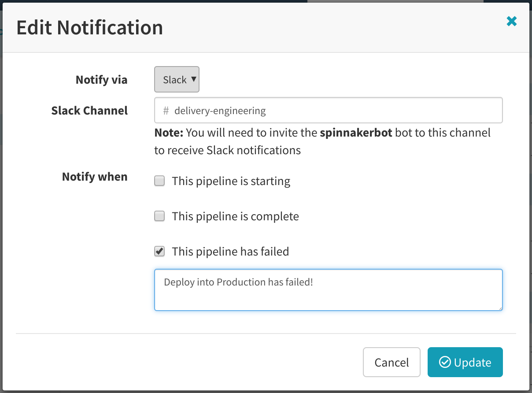
Task: Click the # prefix in the channel field
Action: click(x=166, y=111)
